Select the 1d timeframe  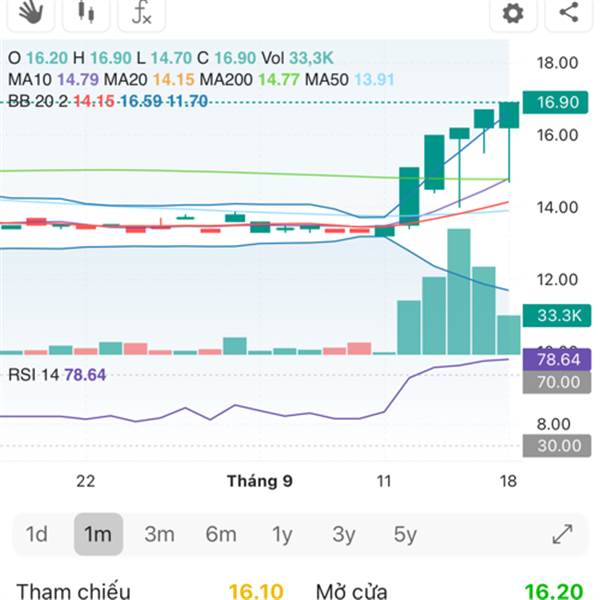pyautogui.click(x=37, y=534)
